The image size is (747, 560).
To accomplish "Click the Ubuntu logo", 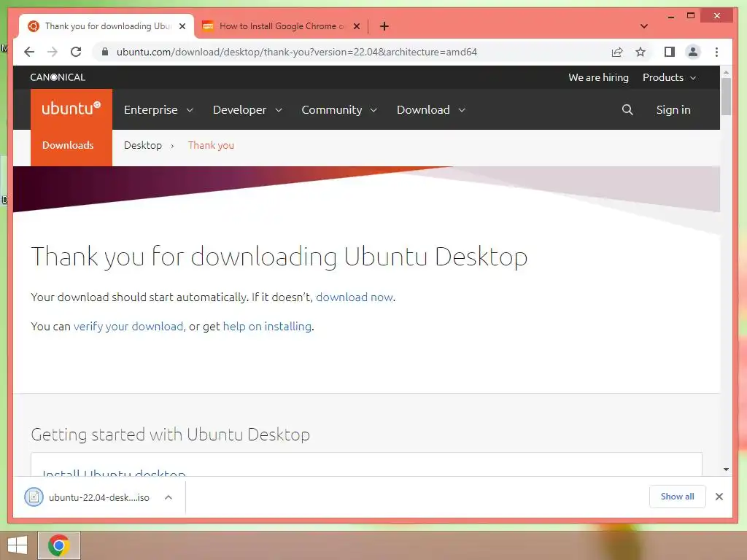I will click(71, 109).
